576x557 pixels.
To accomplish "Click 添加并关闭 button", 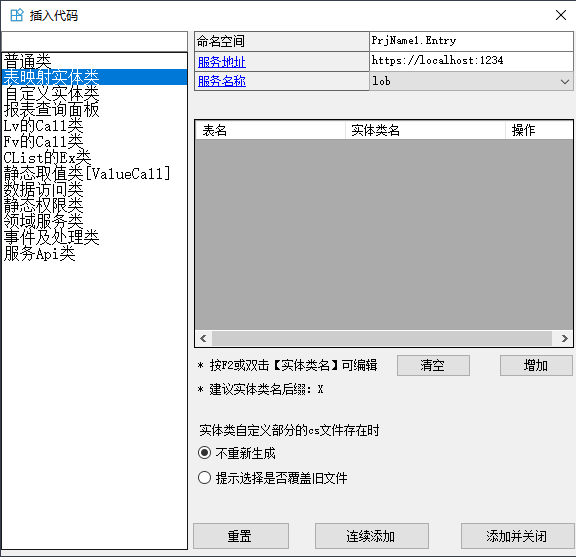I will (517, 536).
